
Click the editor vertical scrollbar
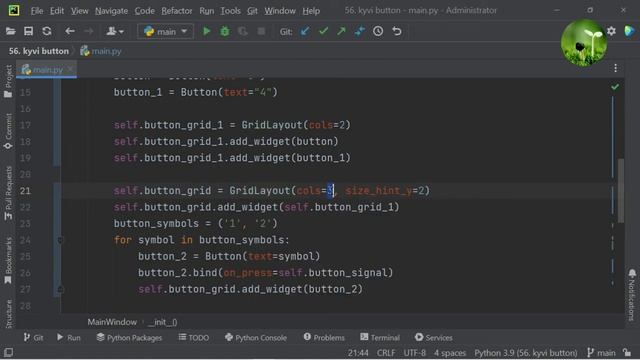click(621, 191)
